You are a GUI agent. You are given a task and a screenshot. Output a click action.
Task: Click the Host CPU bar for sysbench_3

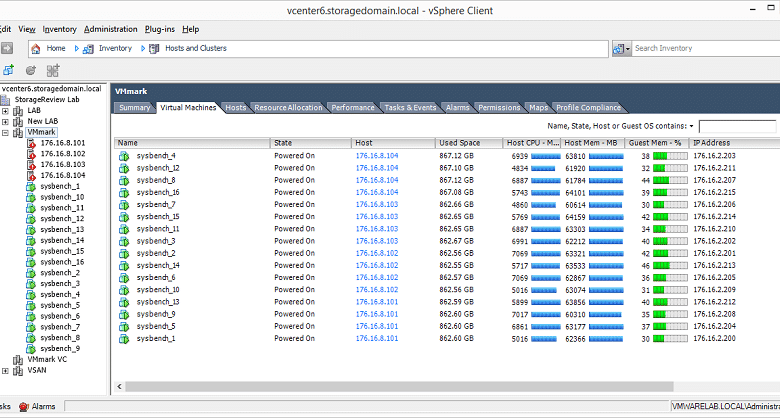coord(545,241)
